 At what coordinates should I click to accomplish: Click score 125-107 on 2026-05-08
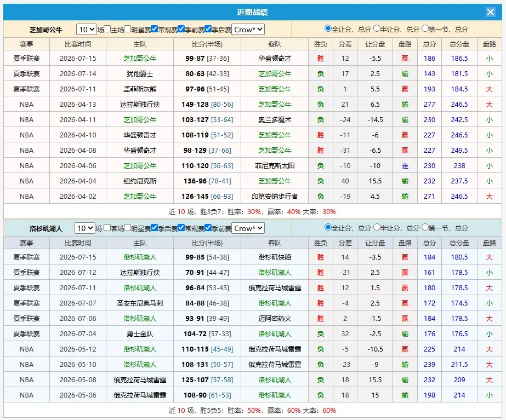tap(195, 379)
